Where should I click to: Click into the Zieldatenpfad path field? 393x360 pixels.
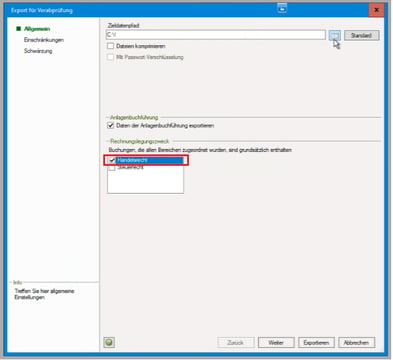216,35
